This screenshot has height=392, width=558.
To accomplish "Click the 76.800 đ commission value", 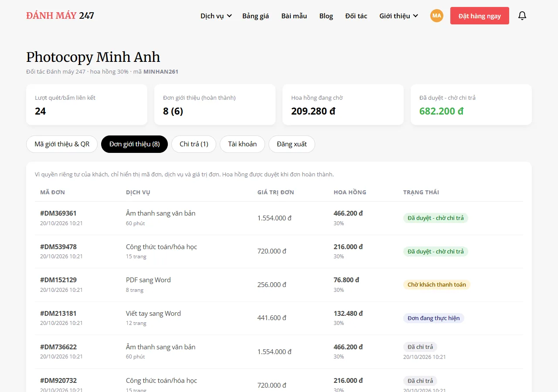I will pos(347,280).
